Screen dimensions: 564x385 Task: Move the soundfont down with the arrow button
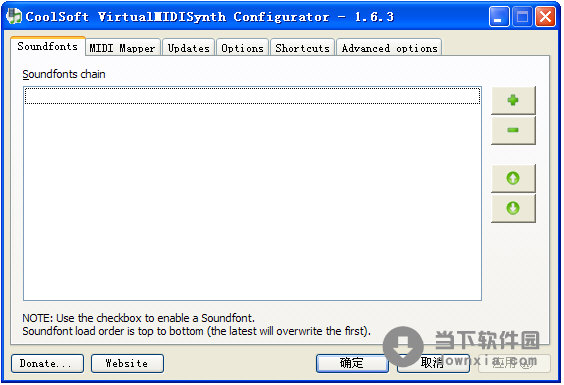pyautogui.click(x=513, y=208)
